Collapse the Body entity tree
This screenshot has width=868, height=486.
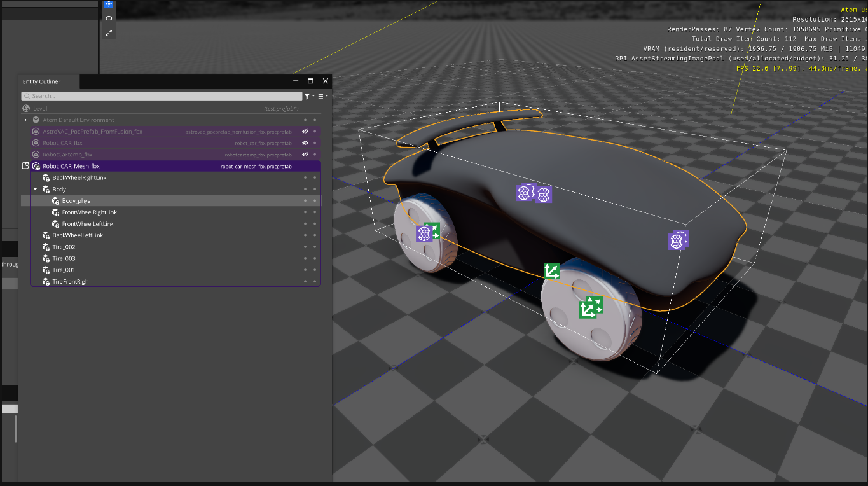(36, 190)
